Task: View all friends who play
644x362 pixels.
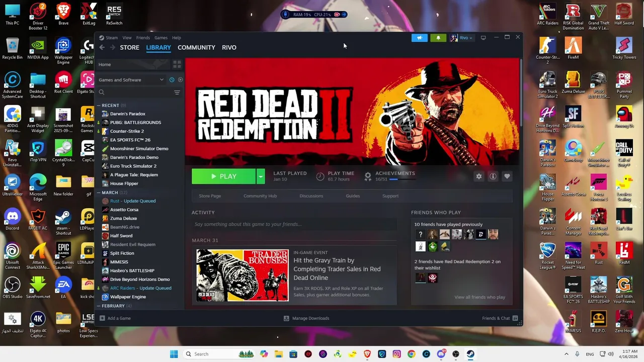Action: coord(479,297)
